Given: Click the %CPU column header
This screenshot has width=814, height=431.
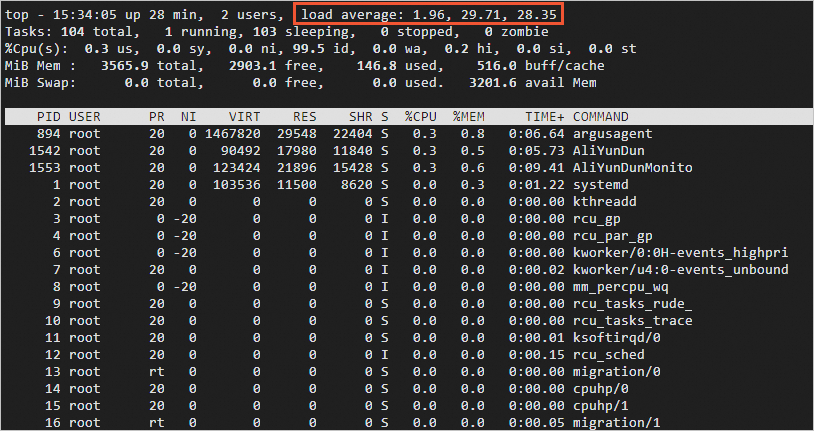Looking at the screenshot, I should pos(420,117).
